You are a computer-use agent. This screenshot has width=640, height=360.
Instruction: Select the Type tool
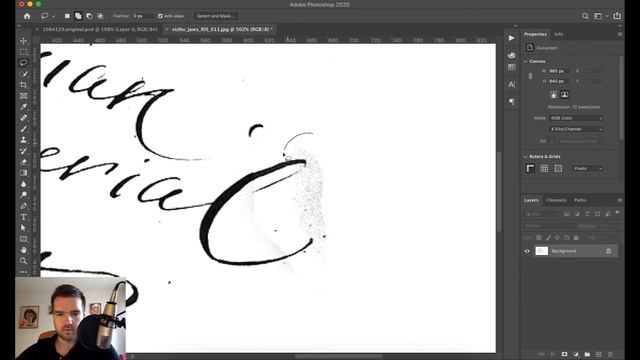23,217
